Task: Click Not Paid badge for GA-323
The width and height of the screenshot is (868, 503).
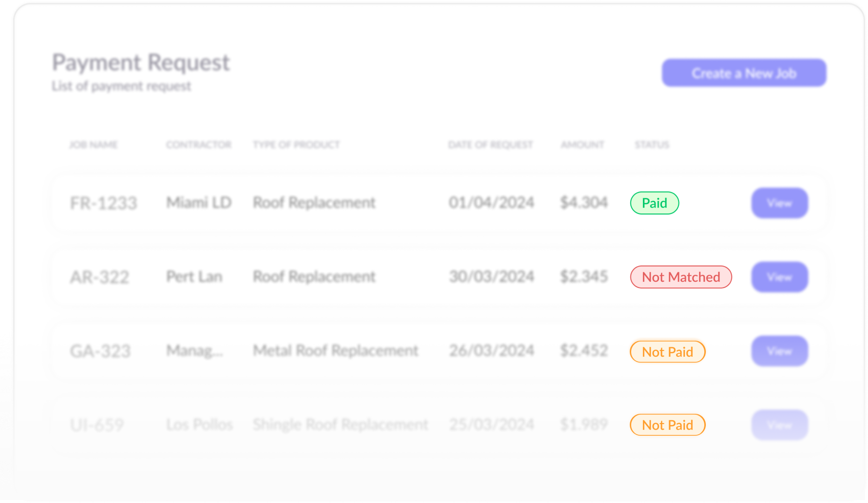Action: [667, 351]
